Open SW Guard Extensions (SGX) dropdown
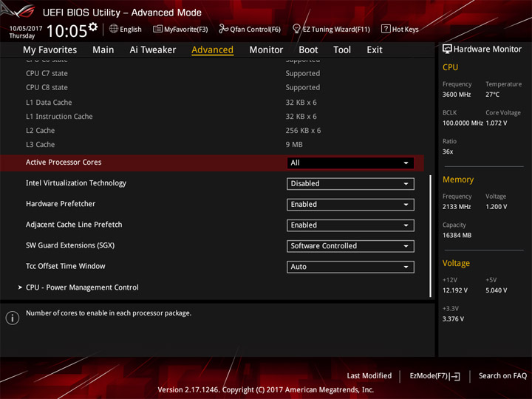Image resolution: width=532 pixels, height=399 pixels. click(350, 246)
